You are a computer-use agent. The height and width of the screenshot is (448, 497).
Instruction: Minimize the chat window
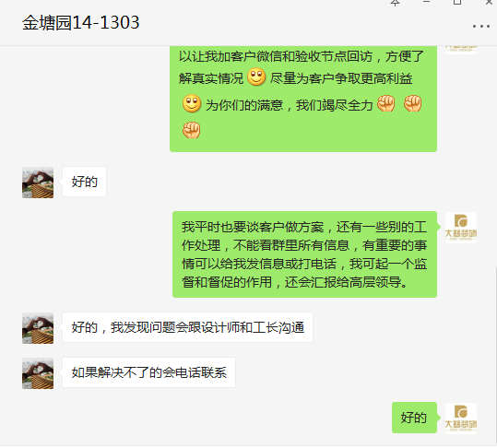tap(426, 2)
